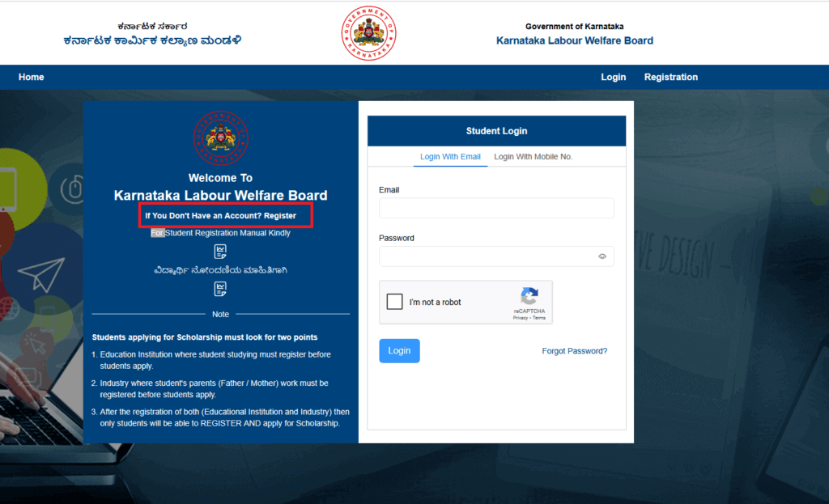Image resolution: width=829 pixels, height=504 pixels.
Task: Check the I'm not a robot checkbox
Action: coord(394,302)
